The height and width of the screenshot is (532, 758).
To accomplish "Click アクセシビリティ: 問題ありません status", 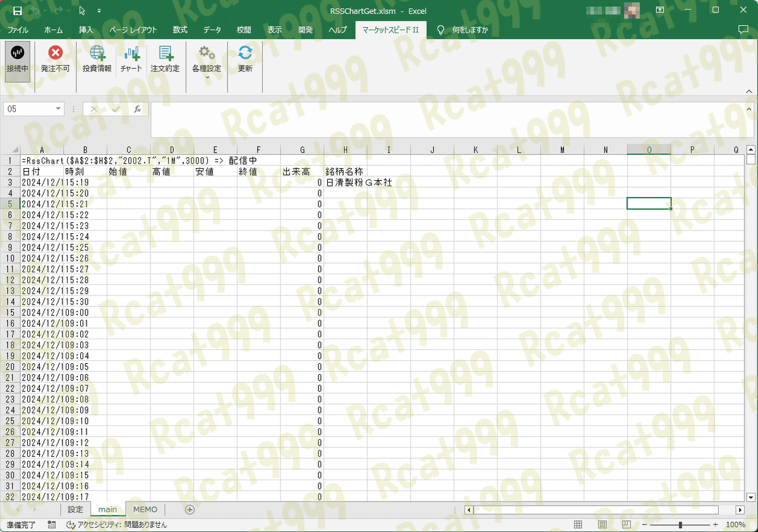I will [117, 525].
